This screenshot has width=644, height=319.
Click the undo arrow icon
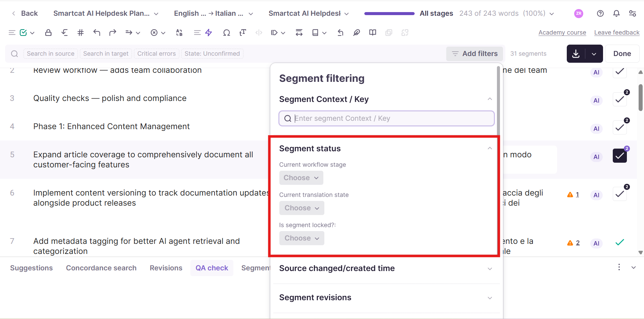tap(97, 33)
